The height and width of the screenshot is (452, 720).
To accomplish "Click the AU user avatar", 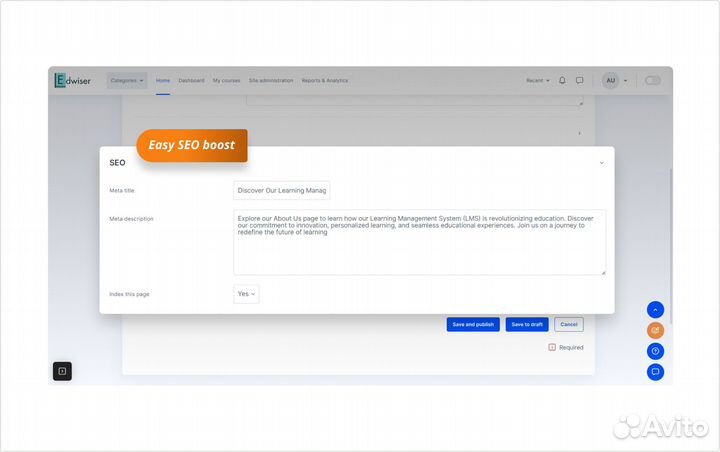I will [x=610, y=80].
